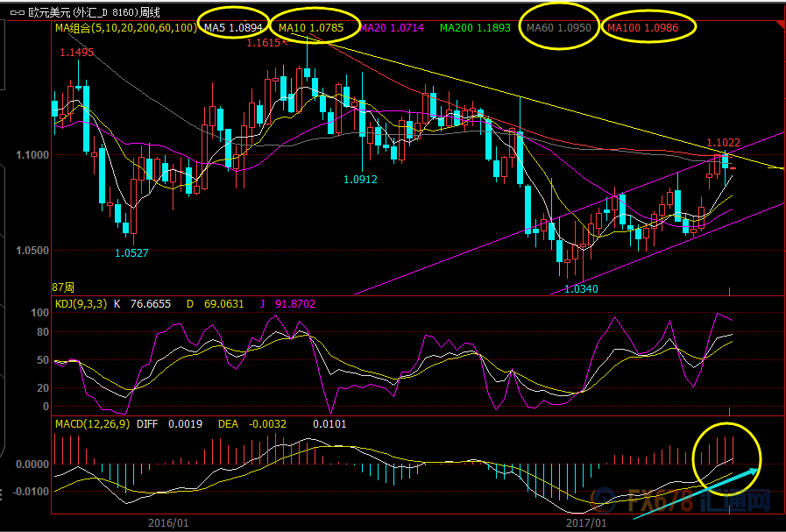Open the MACD(12,26,9) indicator parameters

pyautogui.click(x=92, y=424)
